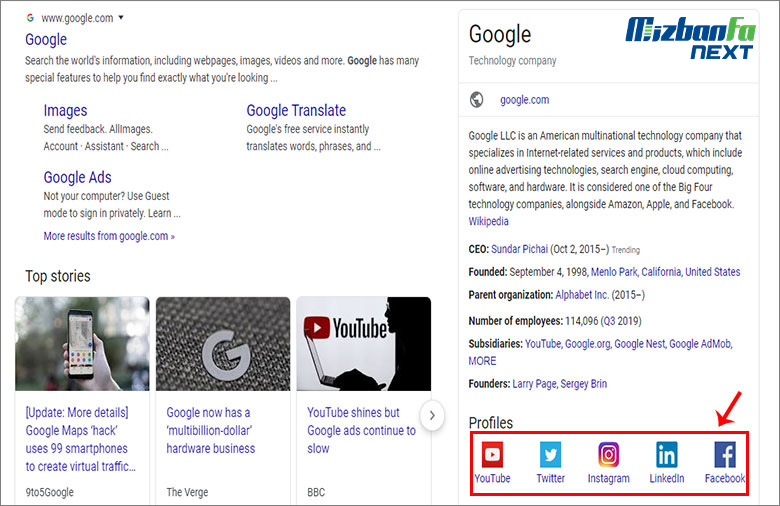
Task: Click the Facebook label under Profiles
Action: [725, 478]
